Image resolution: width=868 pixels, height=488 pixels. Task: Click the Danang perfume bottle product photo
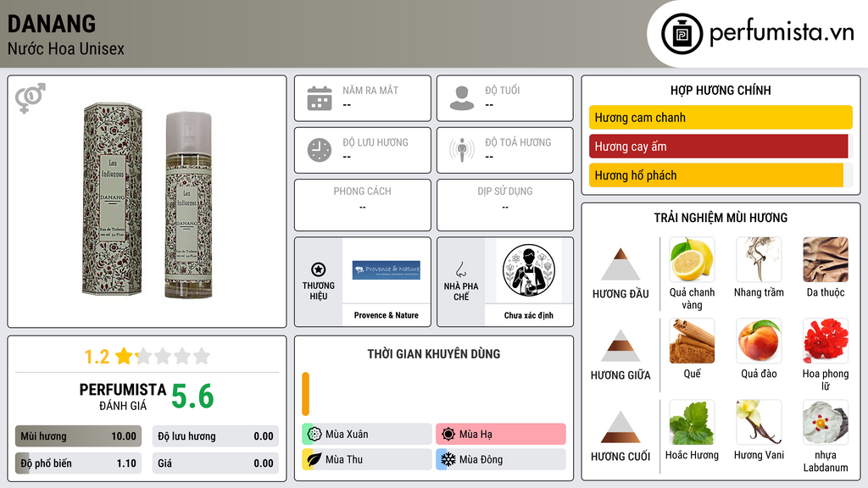tap(147, 200)
